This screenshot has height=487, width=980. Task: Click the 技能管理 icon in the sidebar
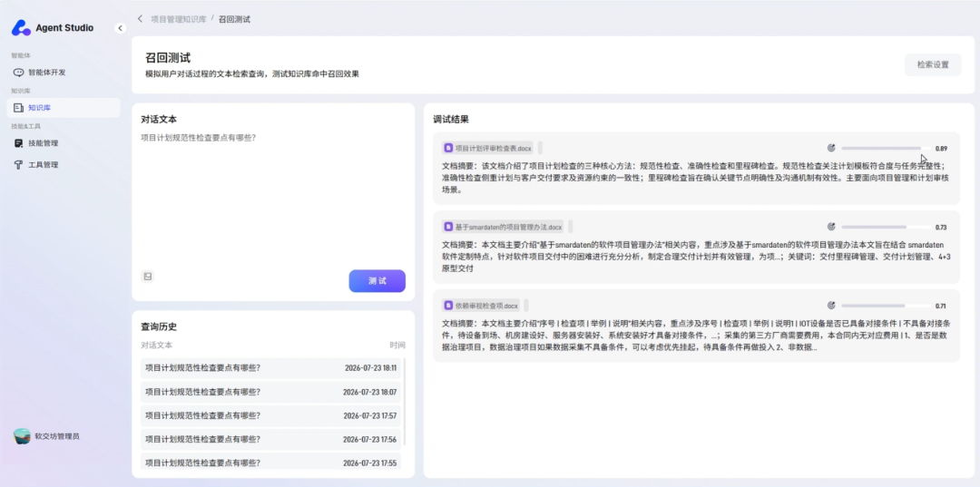[x=19, y=143]
